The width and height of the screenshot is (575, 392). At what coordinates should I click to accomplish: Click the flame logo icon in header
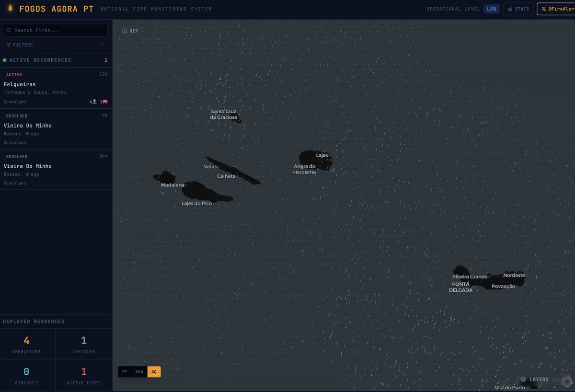11,9
